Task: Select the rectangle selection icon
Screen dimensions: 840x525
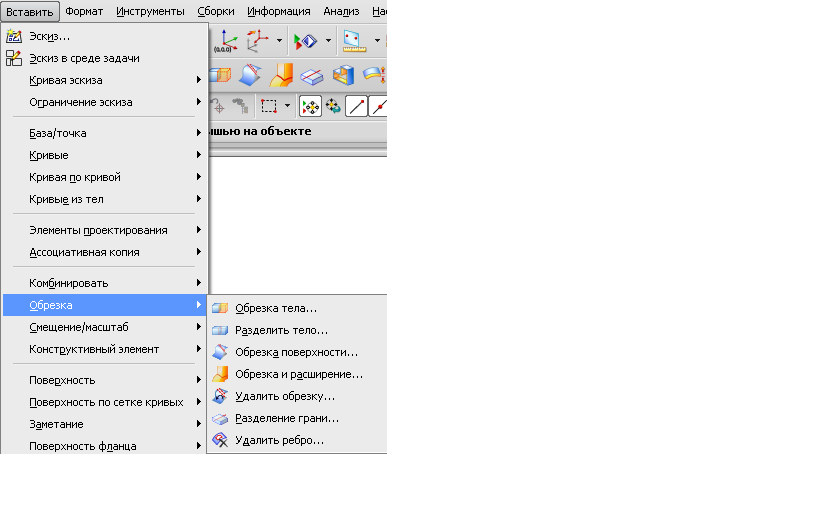Action: 269,106
